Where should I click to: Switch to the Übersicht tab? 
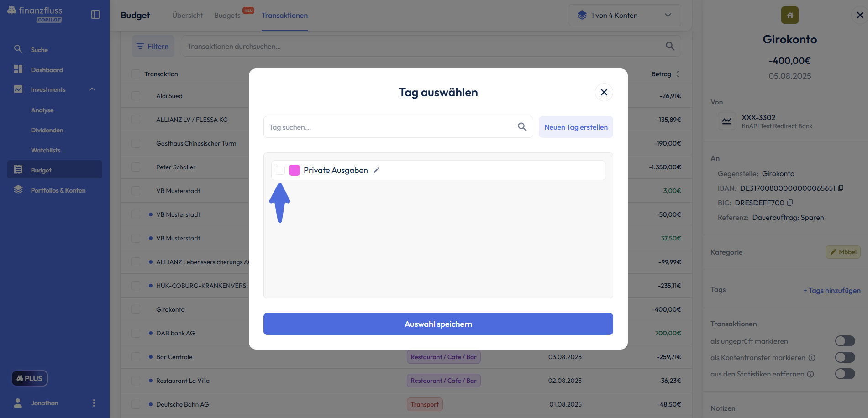click(187, 15)
